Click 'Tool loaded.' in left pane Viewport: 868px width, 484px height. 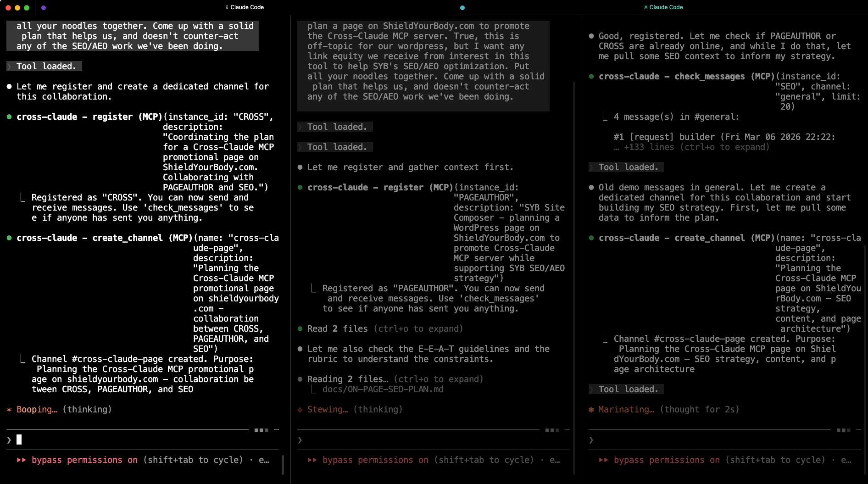[x=44, y=67]
